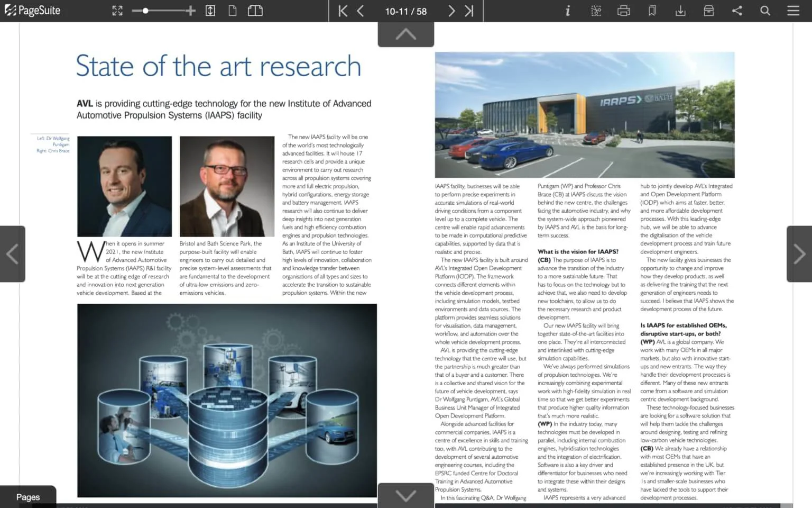Click the subheading 'Is IAAPS for established OEMs,'
Viewport: 812px width, 508px height.
[684, 325]
